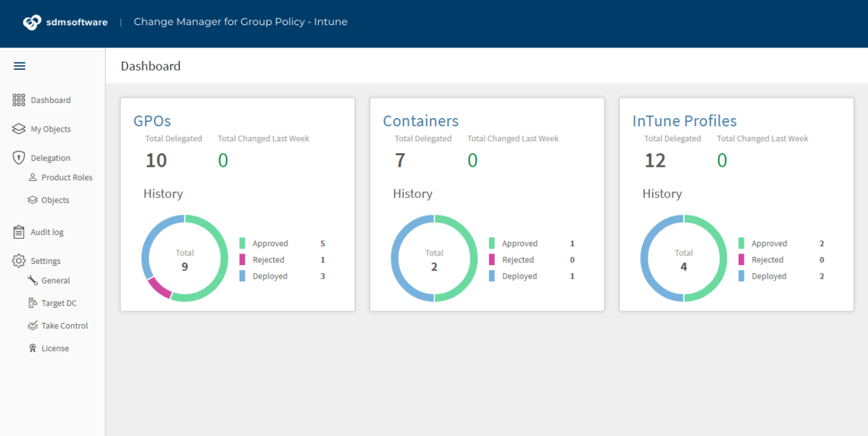Select the Target DC icon
Image resolution: width=868 pixels, height=436 pixels.
coord(33,302)
